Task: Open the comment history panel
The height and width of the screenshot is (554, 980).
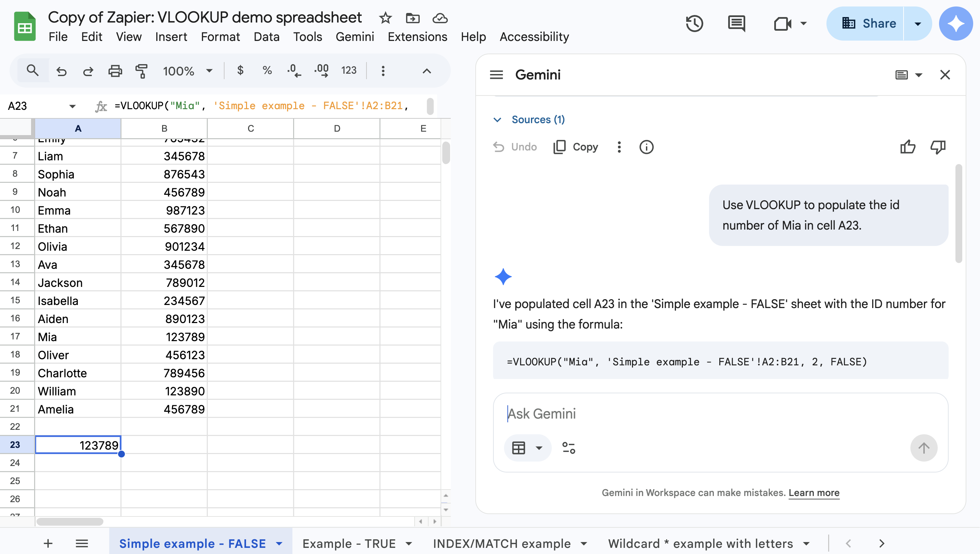Action: (736, 24)
